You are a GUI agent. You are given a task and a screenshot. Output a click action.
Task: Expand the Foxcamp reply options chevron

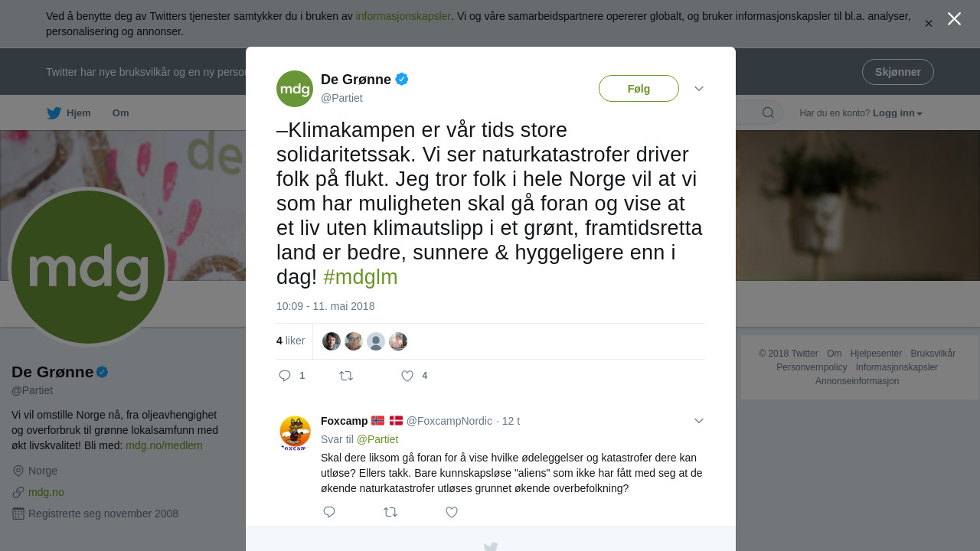pos(699,421)
